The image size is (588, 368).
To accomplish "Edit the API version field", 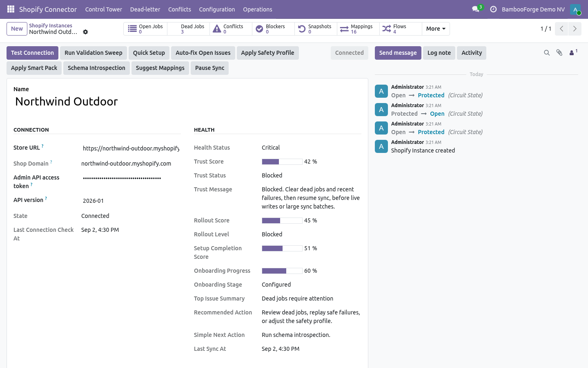I will tap(131, 201).
